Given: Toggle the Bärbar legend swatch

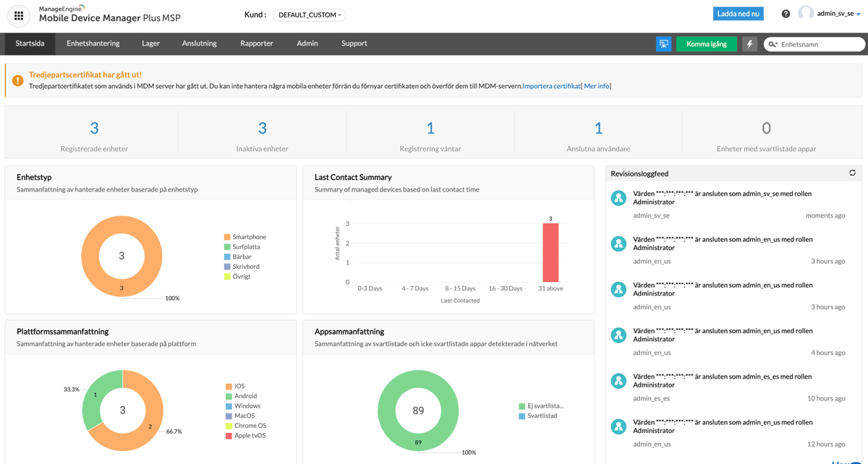Looking at the screenshot, I should point(227,257).
